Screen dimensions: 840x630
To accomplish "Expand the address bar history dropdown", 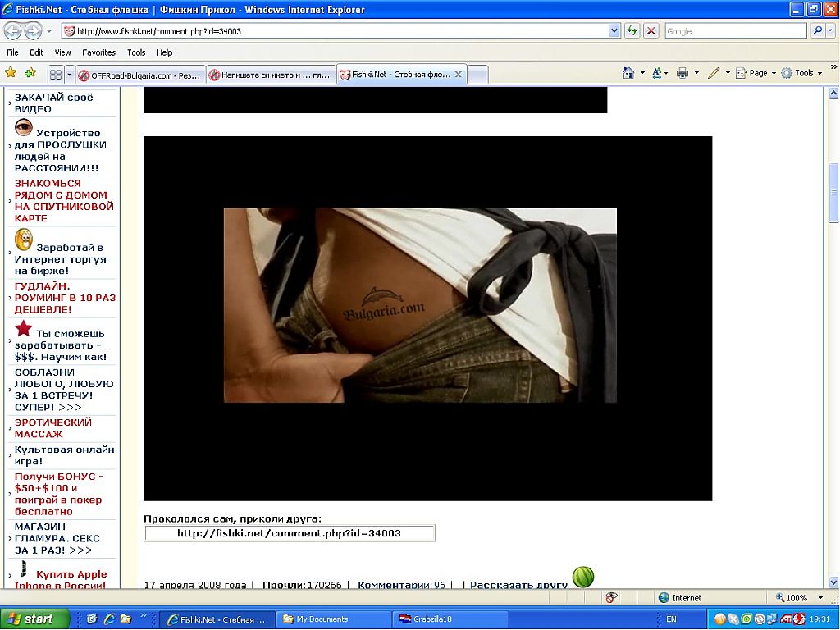I will pos(614,31).
